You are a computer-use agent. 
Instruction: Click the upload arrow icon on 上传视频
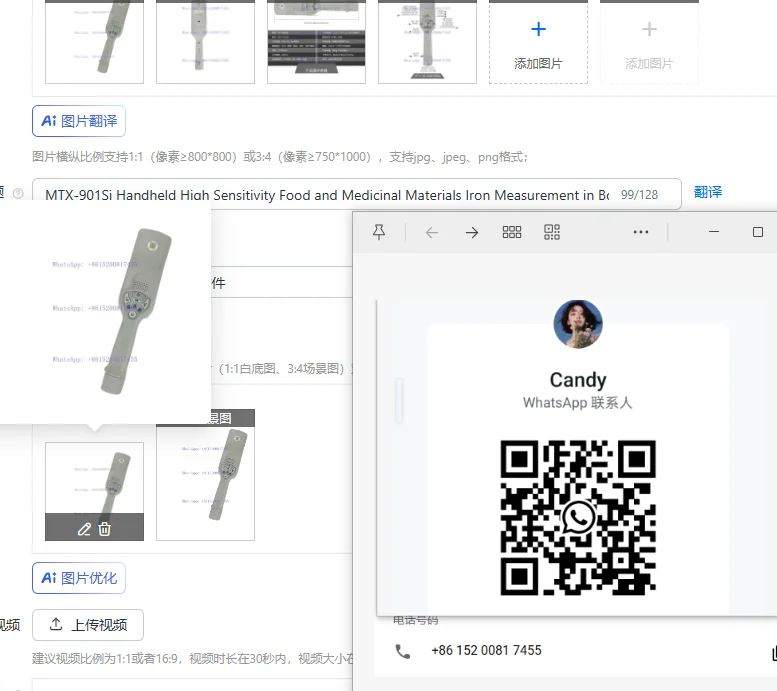click(56, 624)
